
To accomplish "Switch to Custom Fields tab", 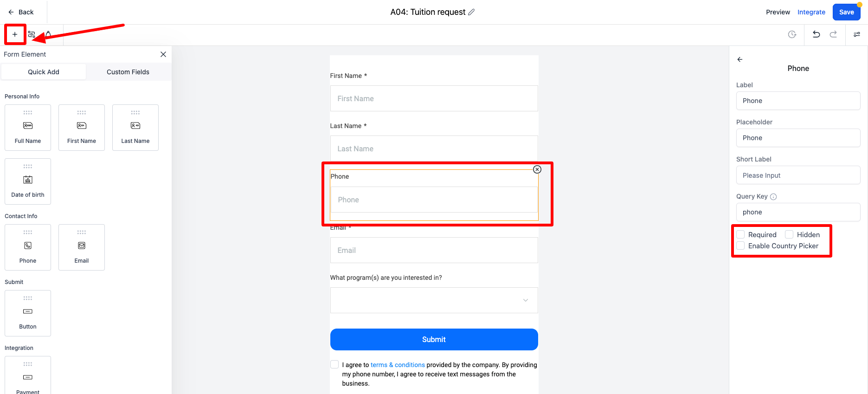I will coord(128,72).
